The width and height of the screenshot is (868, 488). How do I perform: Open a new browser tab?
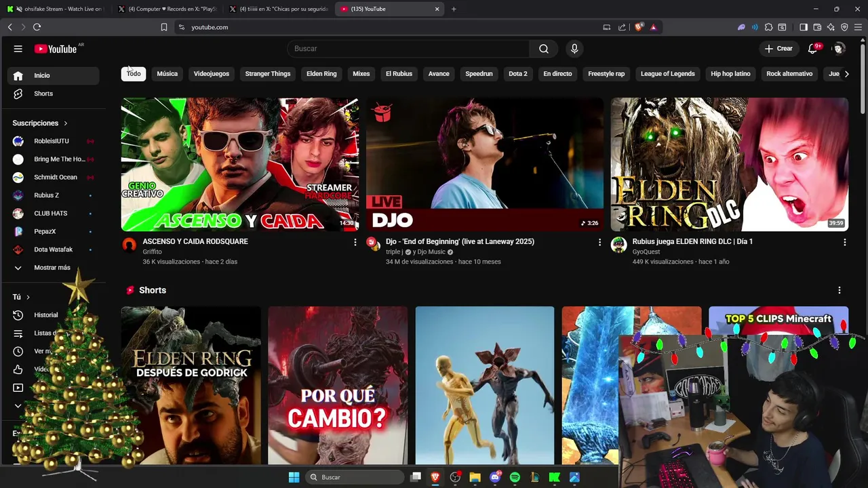[x=454, y=9]
